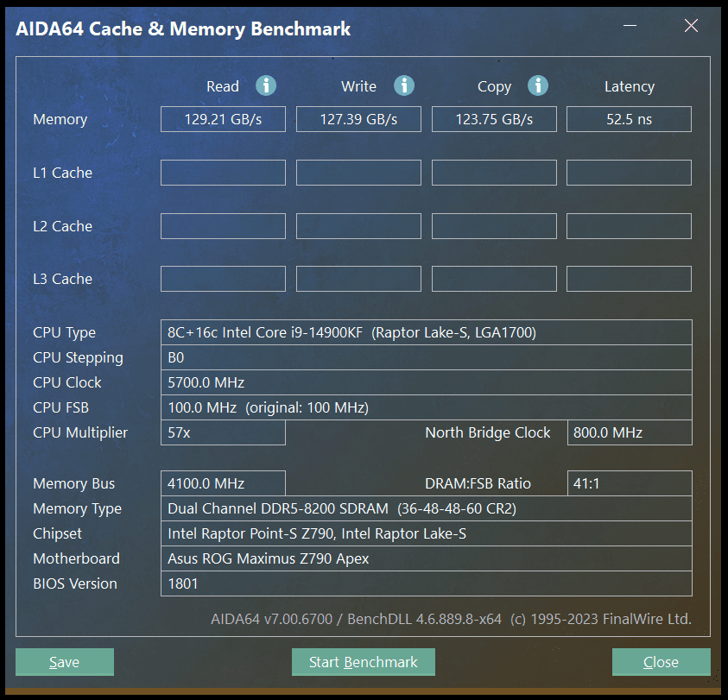Click the empty L2 Cache Read field

pos(223,226)
